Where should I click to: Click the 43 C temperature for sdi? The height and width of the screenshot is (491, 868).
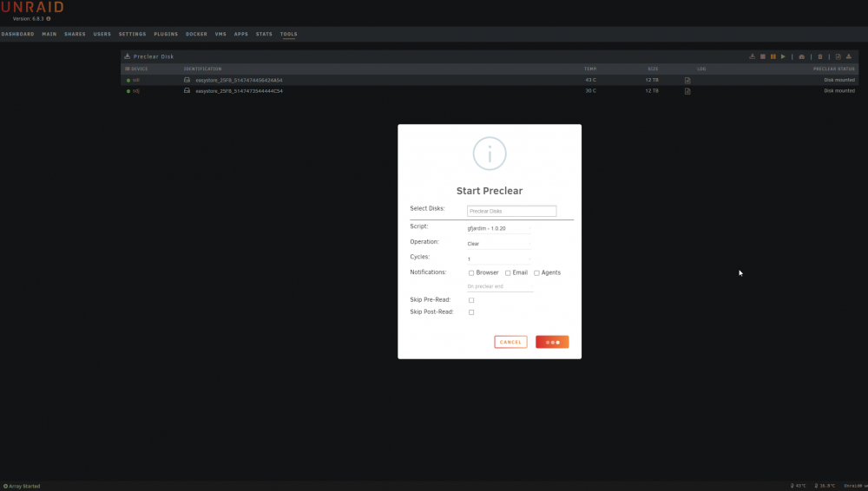coord(590,80)
